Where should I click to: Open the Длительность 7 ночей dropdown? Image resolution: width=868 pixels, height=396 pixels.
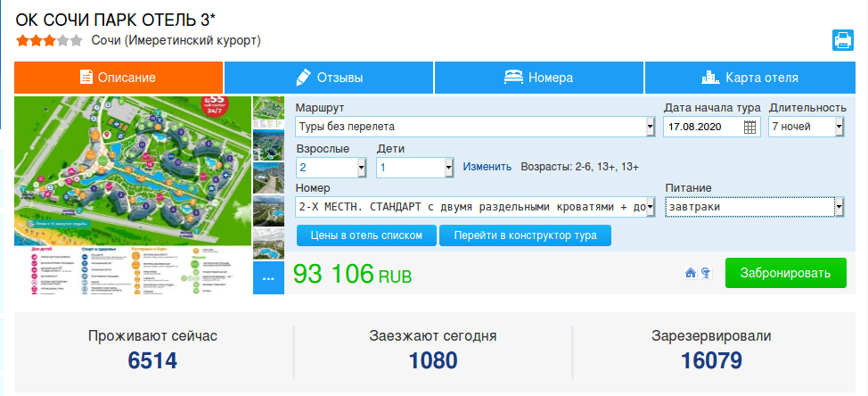806,127
